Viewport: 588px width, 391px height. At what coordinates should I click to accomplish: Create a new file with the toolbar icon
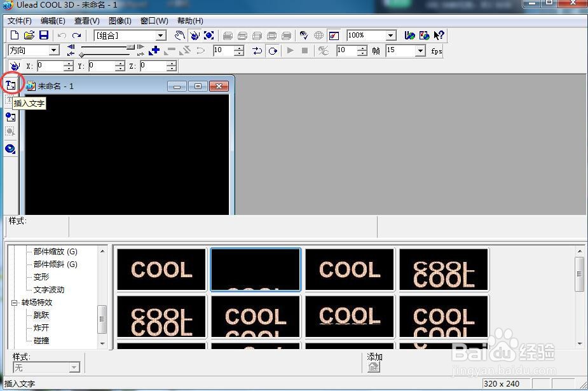click(14, 35)
